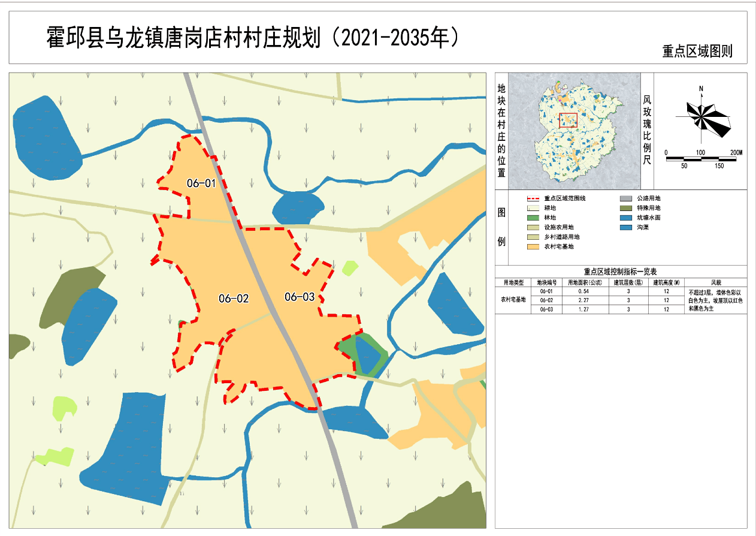
Task: Select the 林地 green legend swatch
Action: point(533,218)
